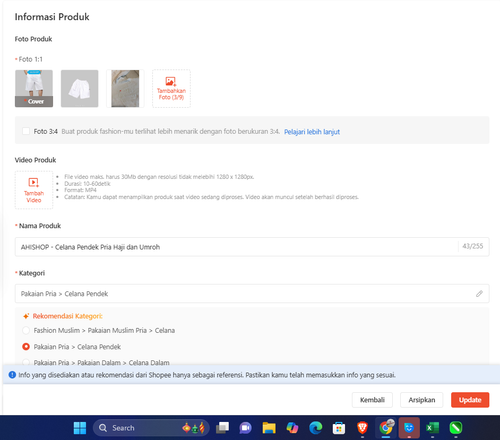
Task: Select the Pakaian Pria > Celana Pendek radio option
Action: [x=26, y=347]
